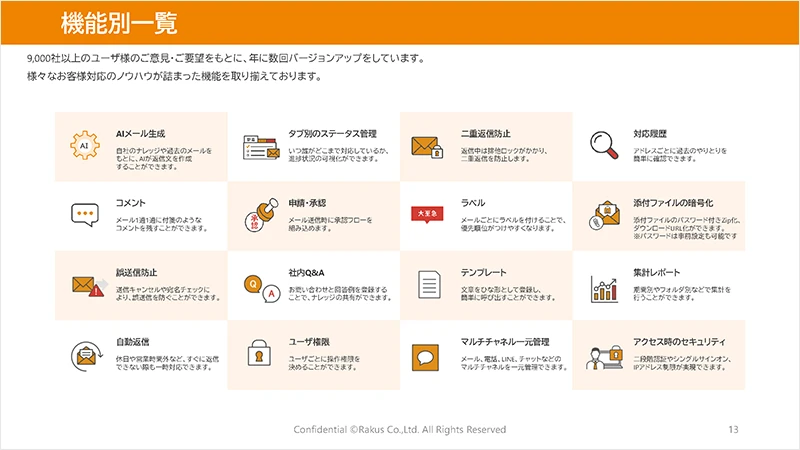Select the document icon for テンプレート
800x450 pixels.
point(429,285)
